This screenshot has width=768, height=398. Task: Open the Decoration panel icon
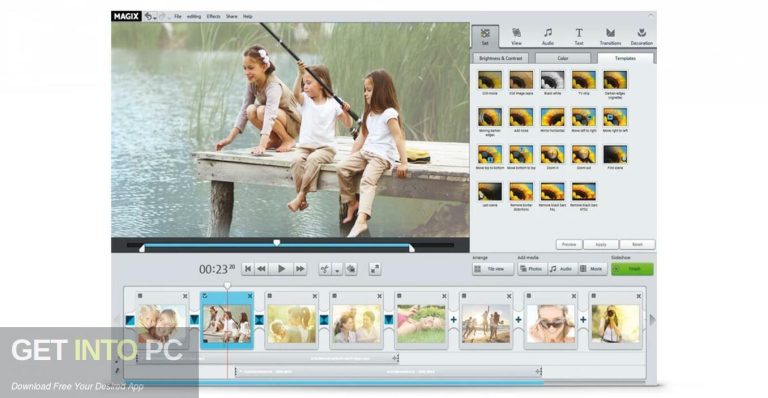click(x=642, y=33)
